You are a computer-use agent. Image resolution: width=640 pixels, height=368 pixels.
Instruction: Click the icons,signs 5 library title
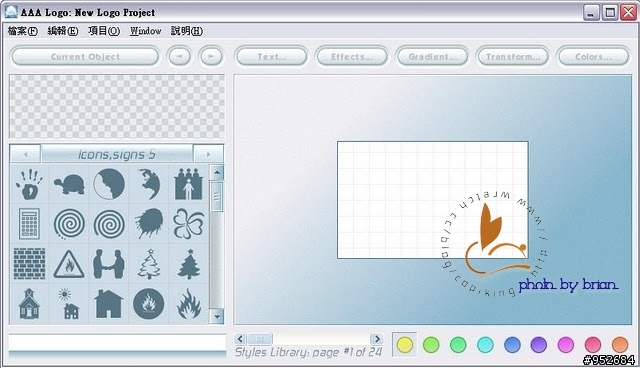117,154
